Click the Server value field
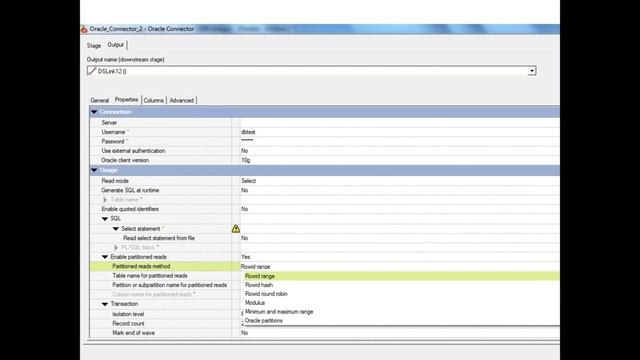640x360 pixels. pyautogui.click(x=400, y=122)
